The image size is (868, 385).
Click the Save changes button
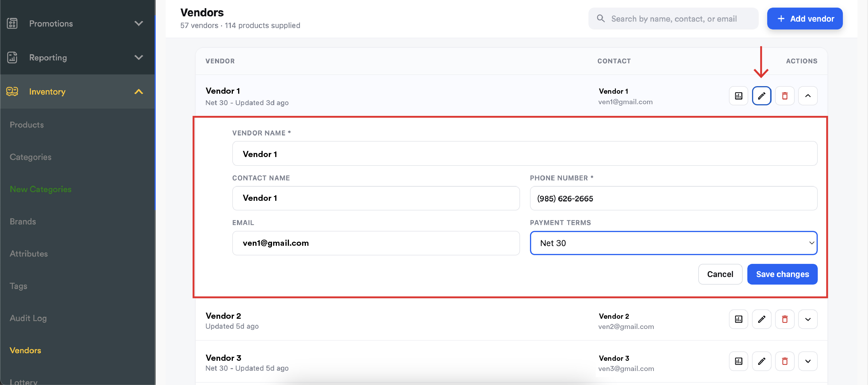tap(782, 274)
